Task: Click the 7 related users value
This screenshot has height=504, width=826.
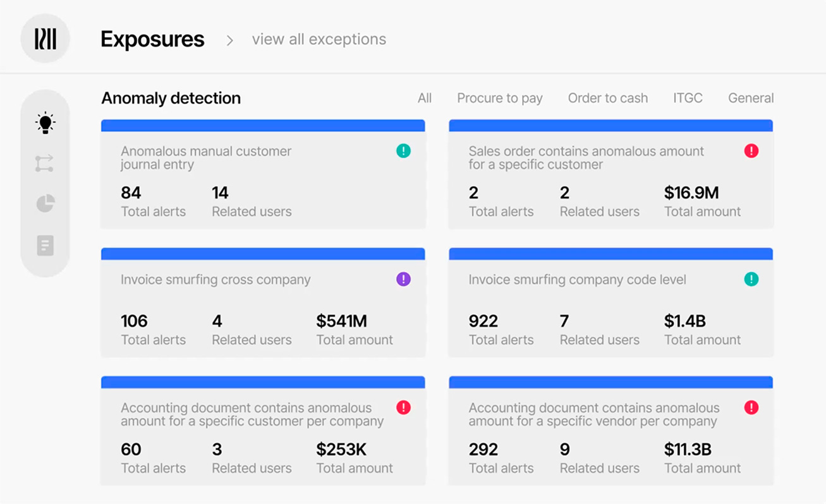Action: (x=564, y=321)
